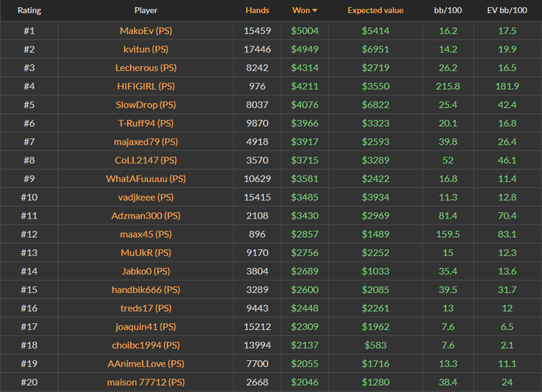Sort by Won descending arrow

pyautogui.click(x=314, y=11)
